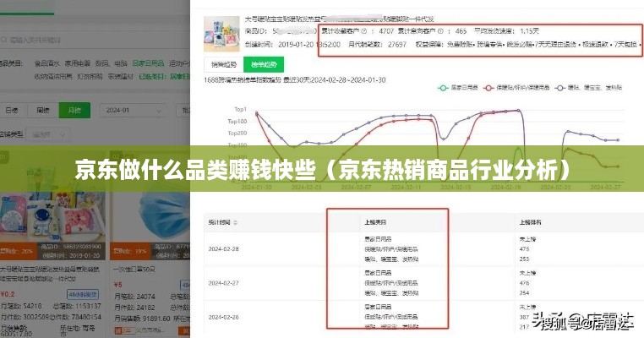Click ranking value 473 in 2024-02-28 row

524,249
